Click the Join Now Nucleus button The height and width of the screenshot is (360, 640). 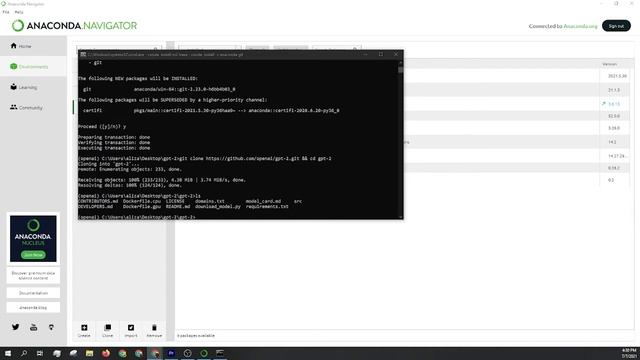pyautogui.click(x=33, y=255)
